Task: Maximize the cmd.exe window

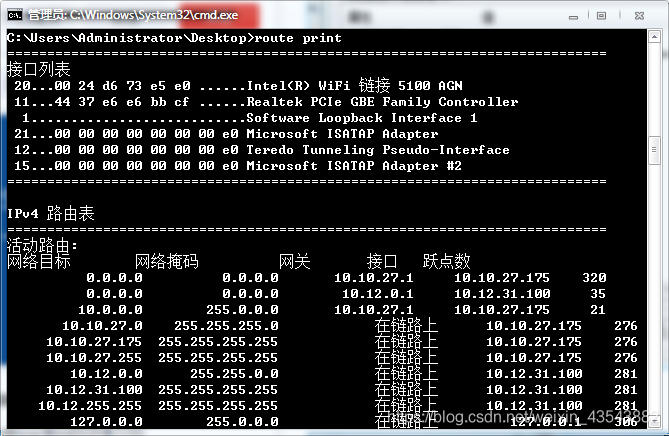Action: pos(599,15)
